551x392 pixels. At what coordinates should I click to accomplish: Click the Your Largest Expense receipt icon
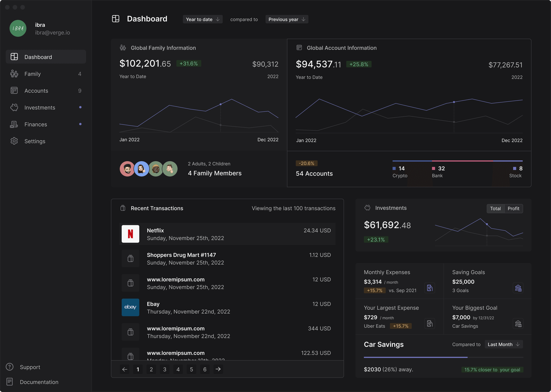tap(430, 323)
